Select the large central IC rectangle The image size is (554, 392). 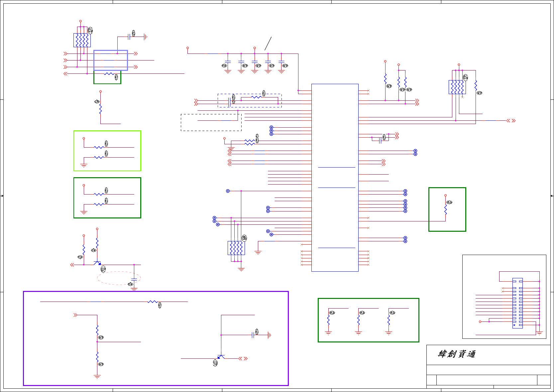pyautogui.click(x=335, y=178)
